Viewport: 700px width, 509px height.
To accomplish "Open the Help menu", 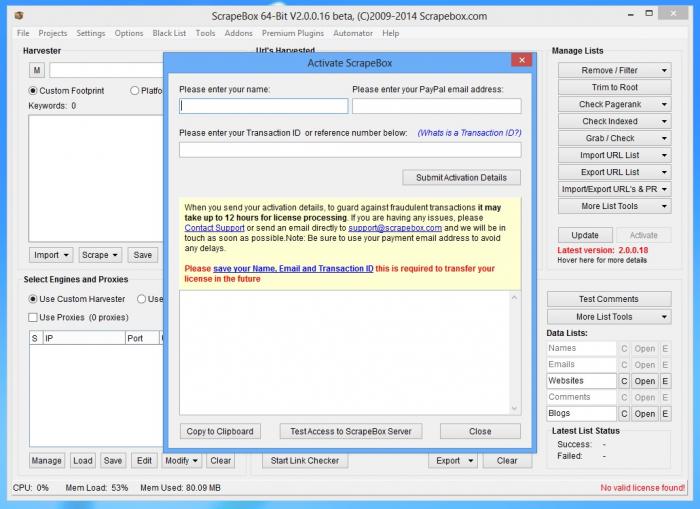I will tap(391, 33).
